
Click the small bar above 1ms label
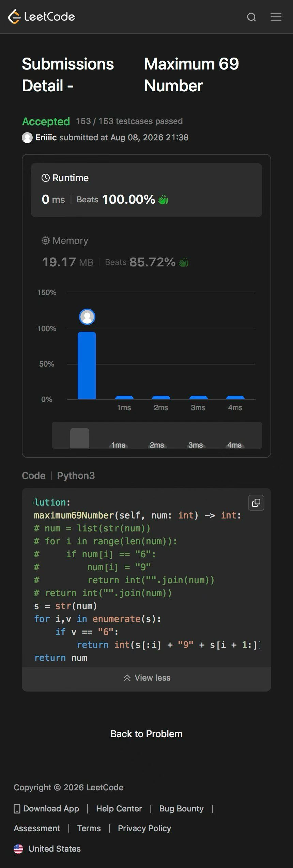coord(124,398)
